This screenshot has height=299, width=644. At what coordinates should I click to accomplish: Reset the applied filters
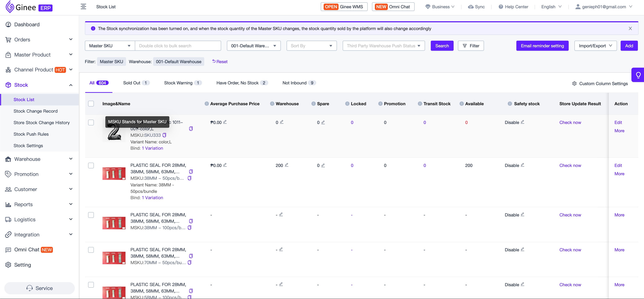coord(220,62)
